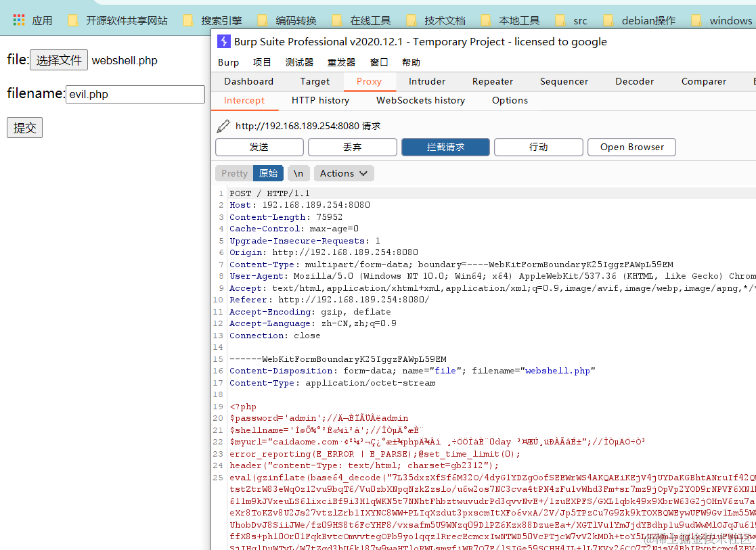Click the multipart/form-data Content-Type header line

(x=451, y=264)
